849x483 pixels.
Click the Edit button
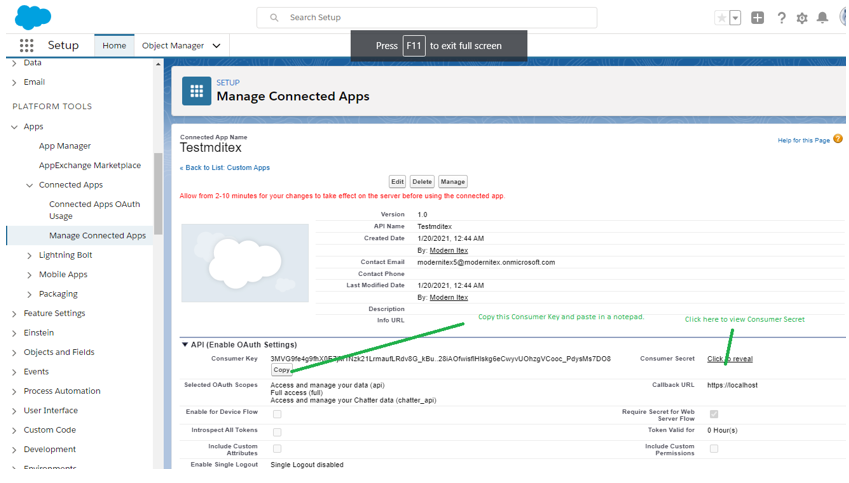[397, 182]
